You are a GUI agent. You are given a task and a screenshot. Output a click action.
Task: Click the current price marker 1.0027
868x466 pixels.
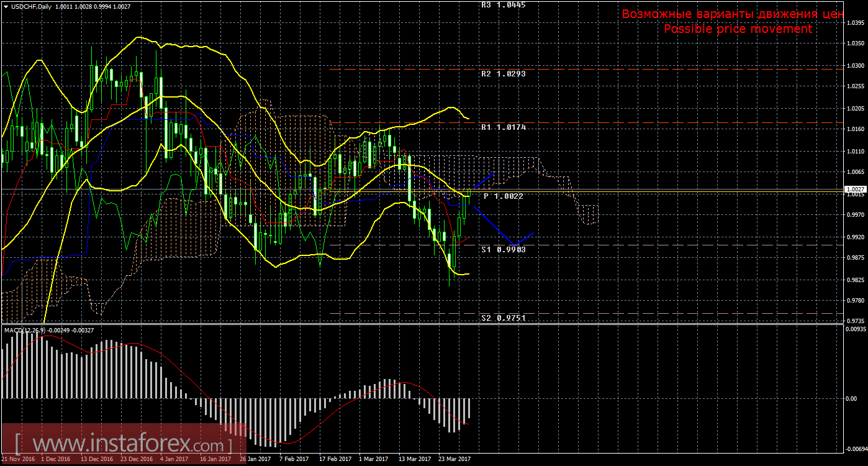[854, 189]
